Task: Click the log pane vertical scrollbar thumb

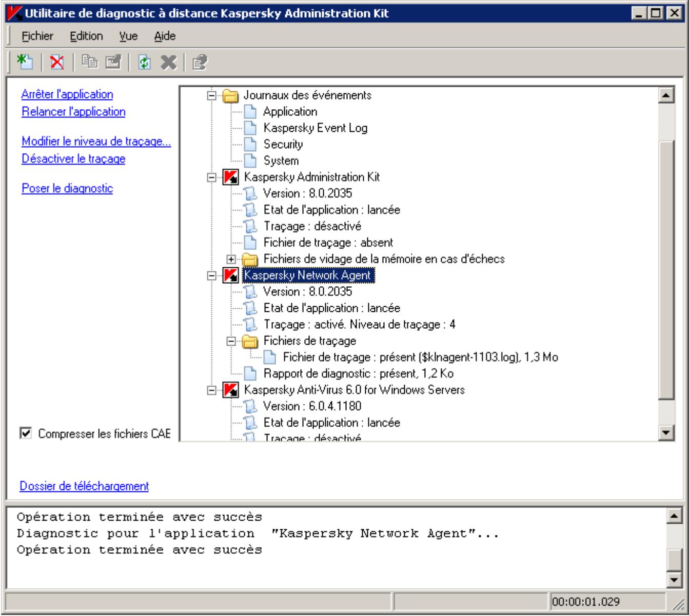Action: 675,560
